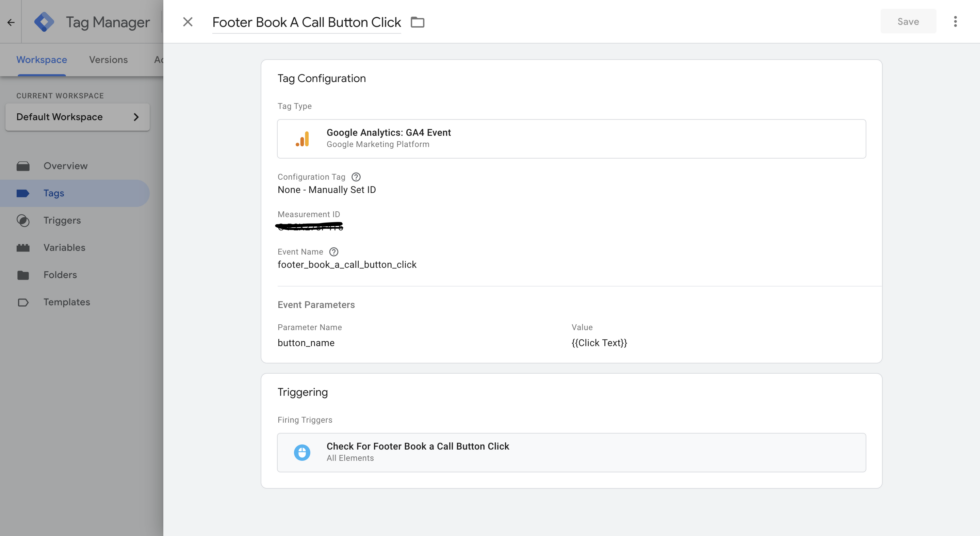Screen dimensions: 980x536
Task: Open Folders in the sidebar
Action: coord(60,275)
